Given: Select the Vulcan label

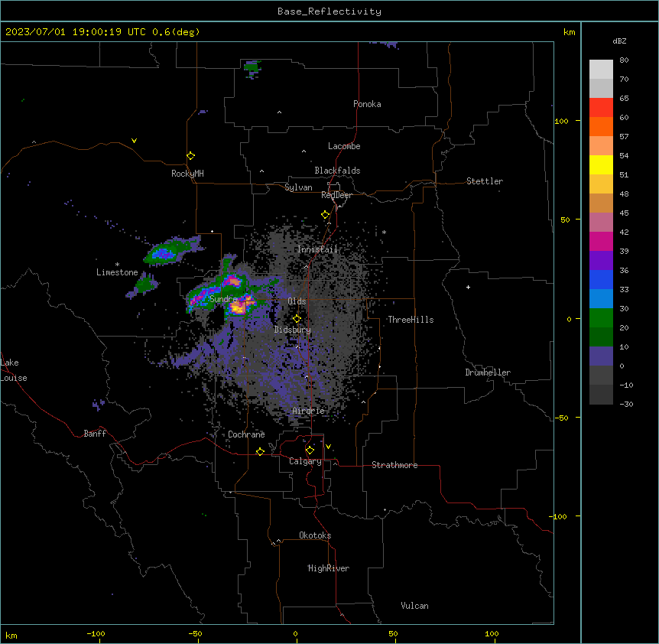Looking at the screenshot, I should click(x=415, y=606).
